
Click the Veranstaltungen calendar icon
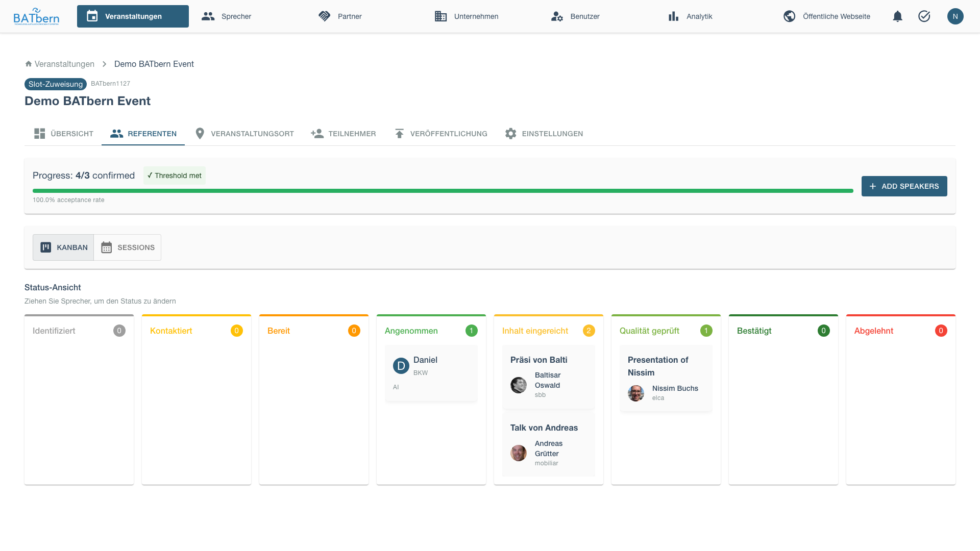[92, 16]
